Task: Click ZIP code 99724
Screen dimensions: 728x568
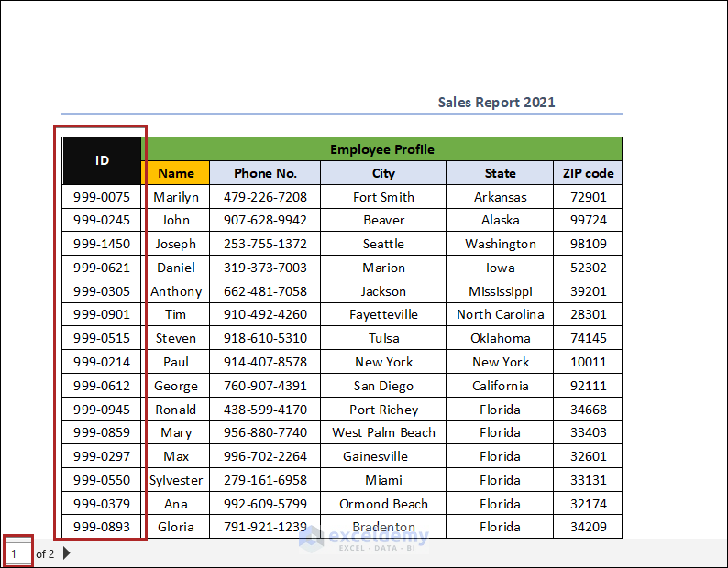Action: pyautogui.click(x=588, y=220)
